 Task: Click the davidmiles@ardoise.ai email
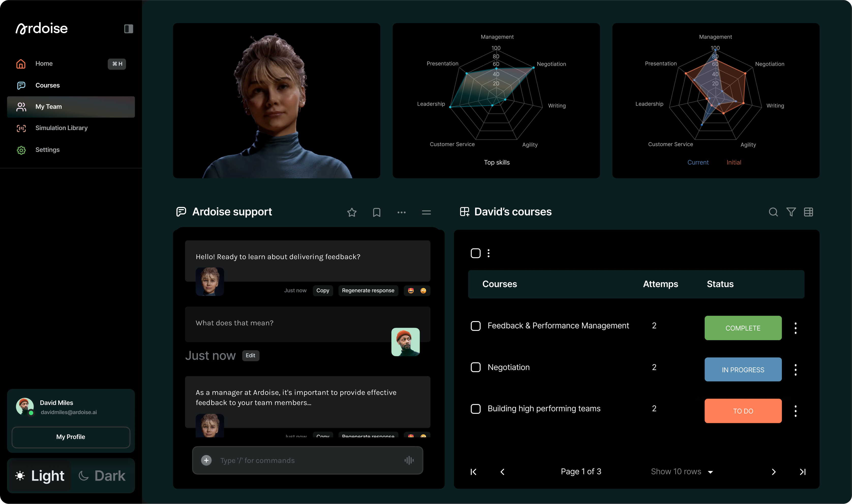pos(69,412)
